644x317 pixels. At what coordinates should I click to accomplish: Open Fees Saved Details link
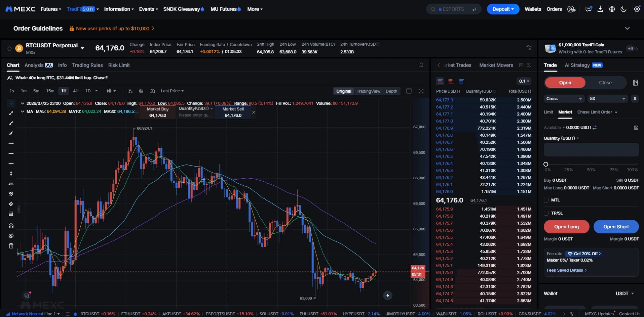(x=567, y=270)
